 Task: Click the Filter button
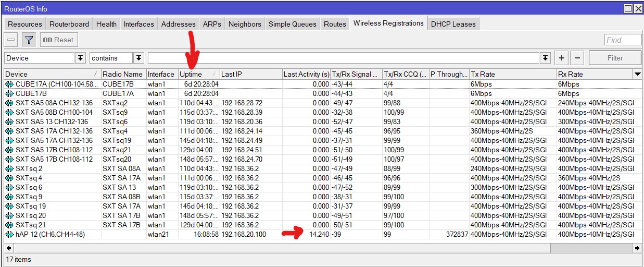(x=615, y=58)
